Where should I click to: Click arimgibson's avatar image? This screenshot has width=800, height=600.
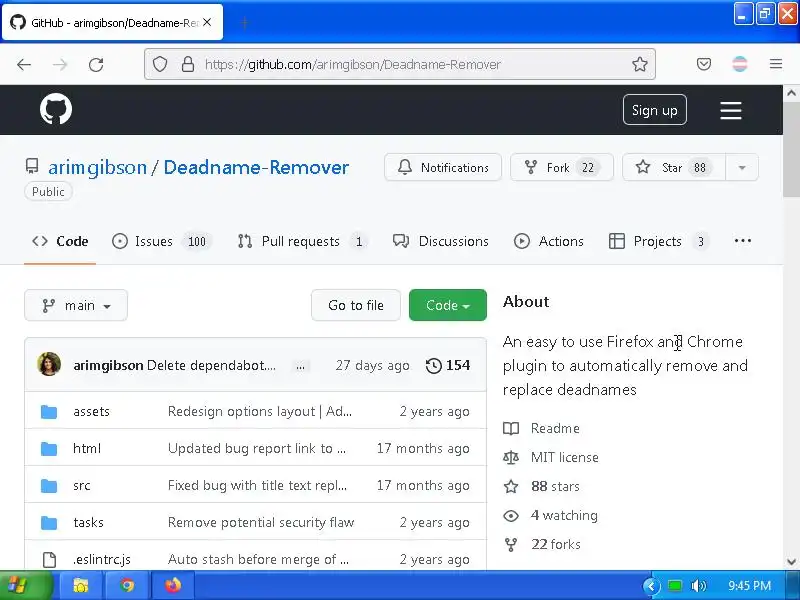click(x=49, y=364)
